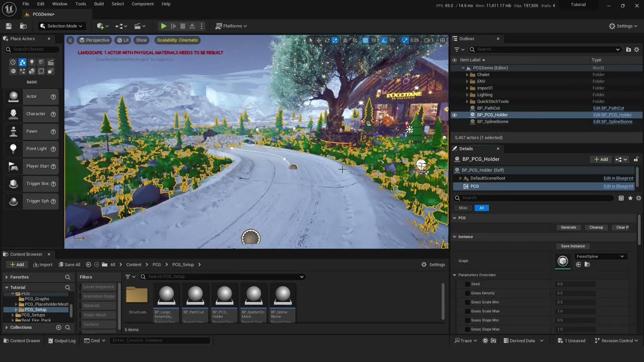
Task: Click the Save current level icon
Action: (9, 26)
